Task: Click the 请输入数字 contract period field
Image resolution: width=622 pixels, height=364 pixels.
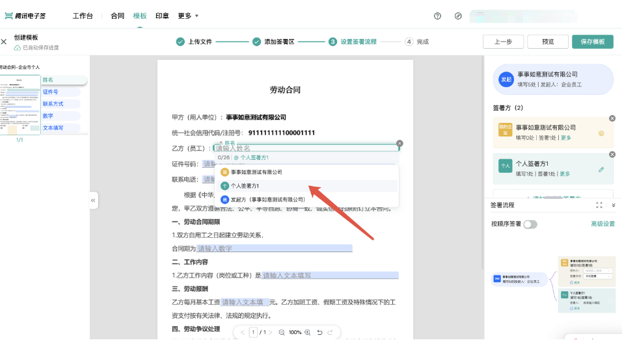Action: pyautogui.click(x=275, y=248)
